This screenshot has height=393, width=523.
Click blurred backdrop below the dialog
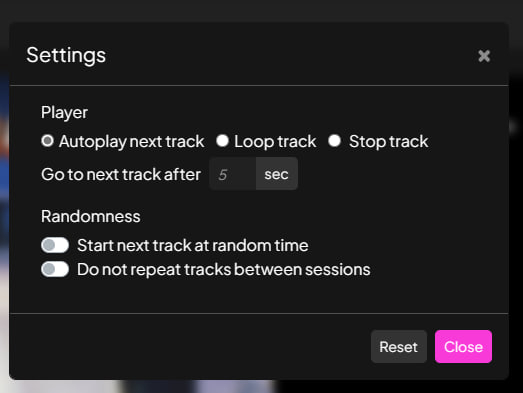200,387
